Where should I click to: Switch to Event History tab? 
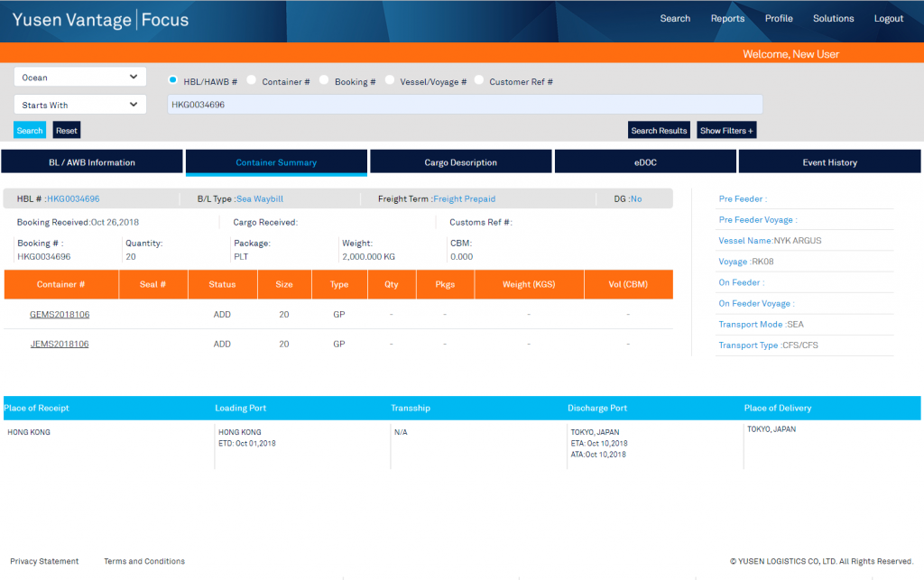[830, 162]
